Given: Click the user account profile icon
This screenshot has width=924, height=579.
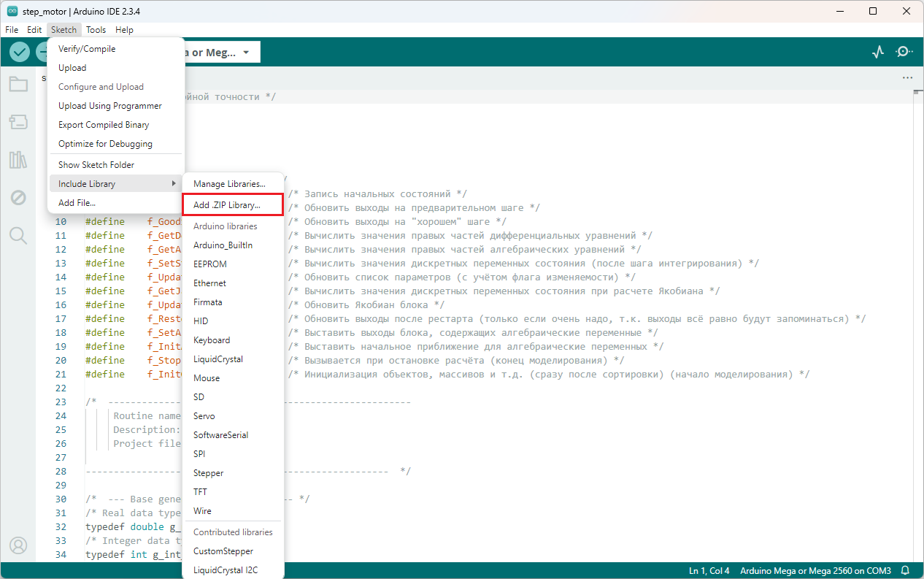Looking at the screenshot, I should pos(18,545).
